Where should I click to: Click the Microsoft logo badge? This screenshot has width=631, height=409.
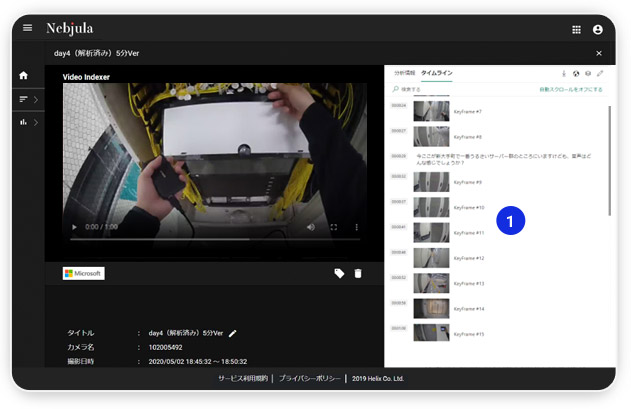84,273
